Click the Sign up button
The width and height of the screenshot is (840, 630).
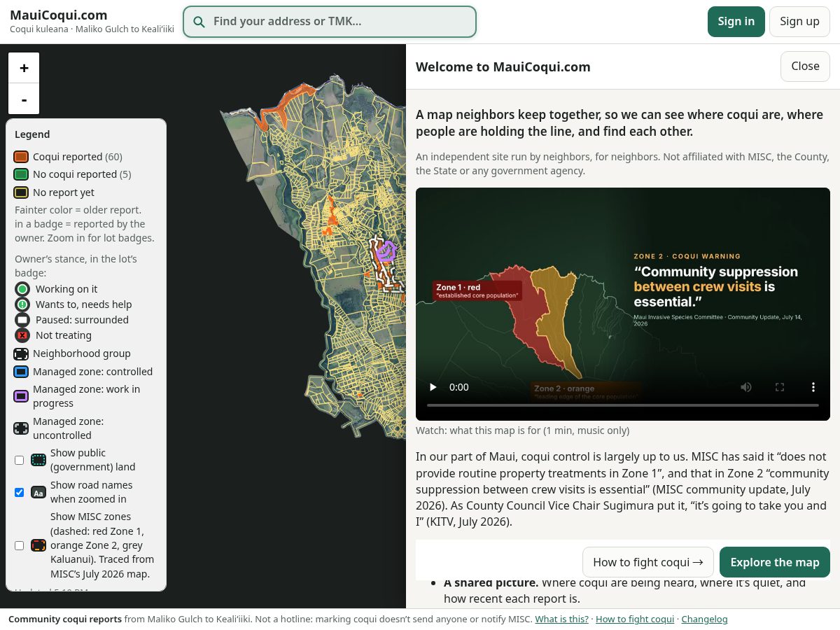(x=799, y=22)
